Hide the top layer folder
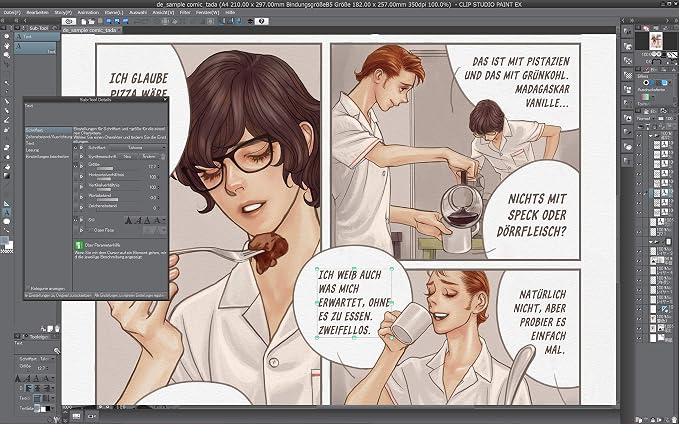 639,136
